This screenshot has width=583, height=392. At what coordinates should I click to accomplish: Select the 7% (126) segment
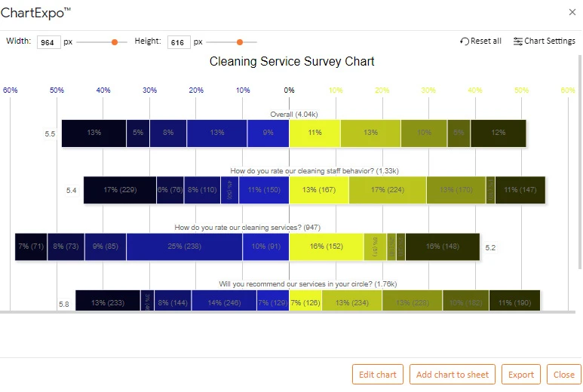pos(305,301)
